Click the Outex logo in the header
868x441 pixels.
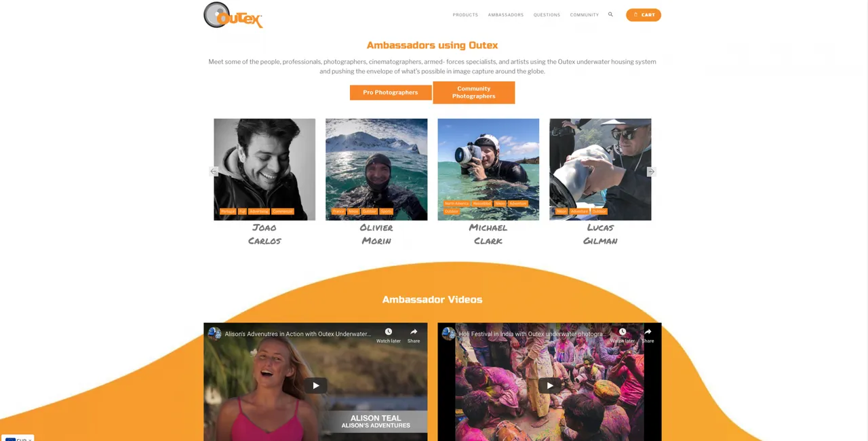click(233, 15)
